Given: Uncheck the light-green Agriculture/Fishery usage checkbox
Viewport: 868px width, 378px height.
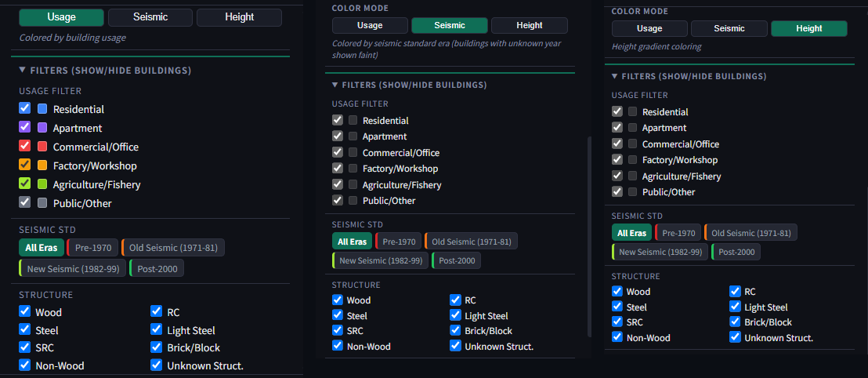Looking at the screenshot, I should click(x=24, y=184).
